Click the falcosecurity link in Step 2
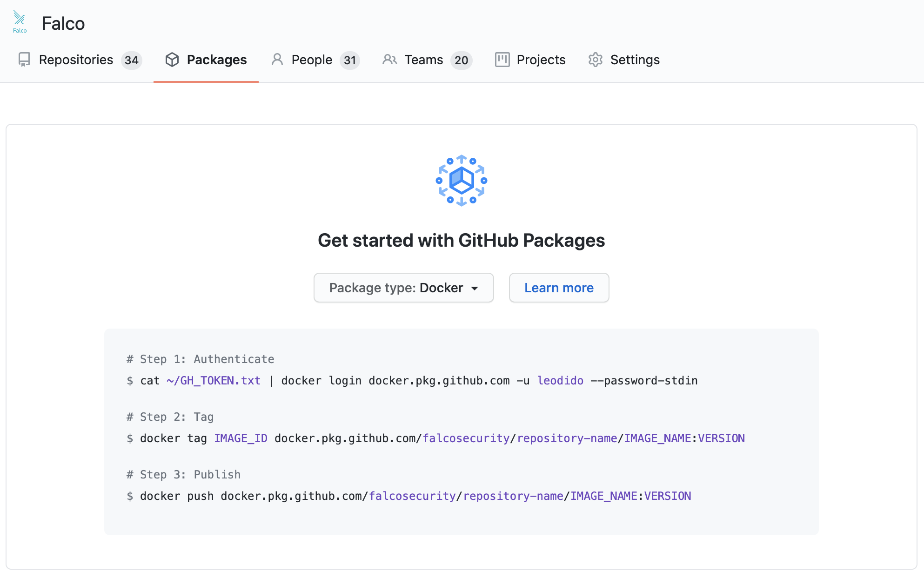Screen dimensions: 924x579 465,438
